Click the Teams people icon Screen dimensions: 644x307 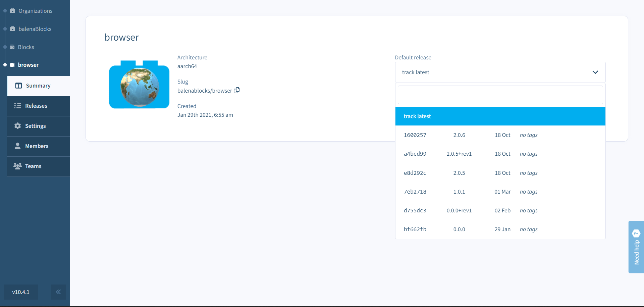point(17,166)
